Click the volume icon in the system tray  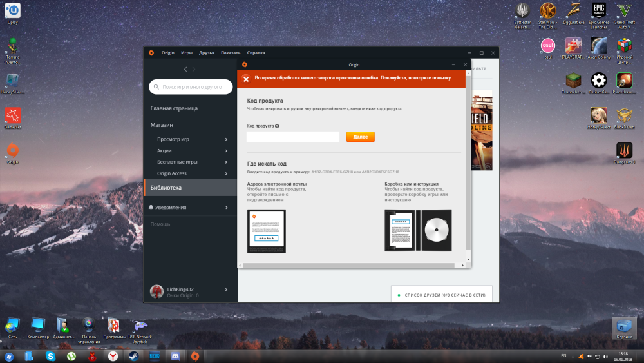click(x=605, y=357)
